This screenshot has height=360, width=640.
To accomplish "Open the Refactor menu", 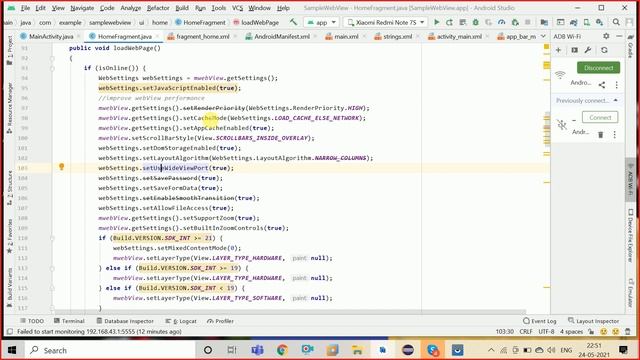I will (x=158, y=8).
